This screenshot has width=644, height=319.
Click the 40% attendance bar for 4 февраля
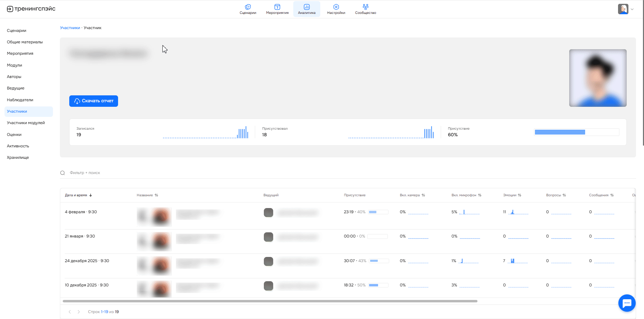(x=378, y=212)
